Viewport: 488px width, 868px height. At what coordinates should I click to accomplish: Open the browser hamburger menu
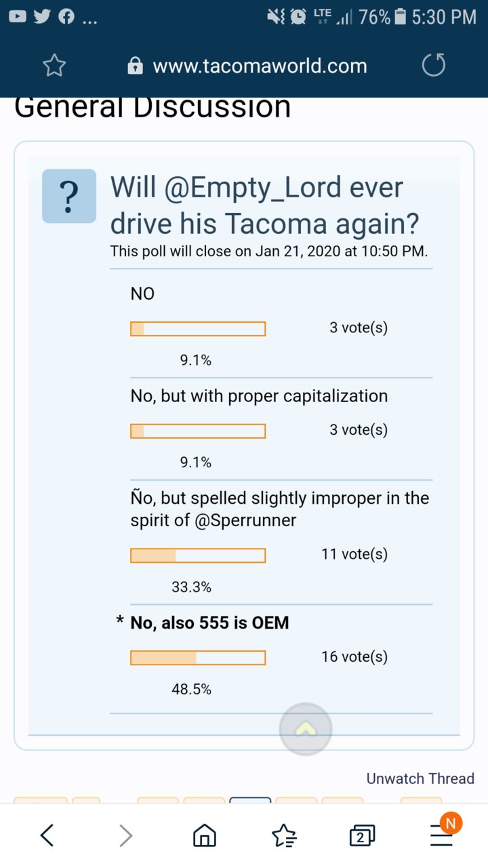442,835
